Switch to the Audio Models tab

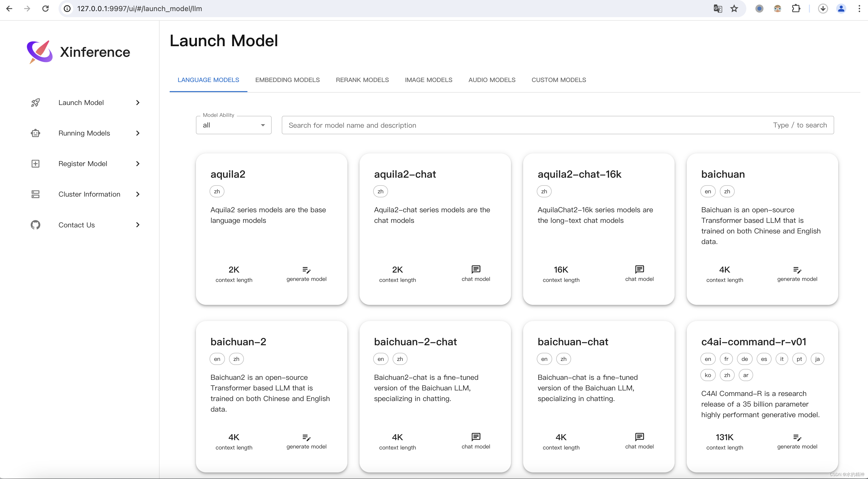492,80
